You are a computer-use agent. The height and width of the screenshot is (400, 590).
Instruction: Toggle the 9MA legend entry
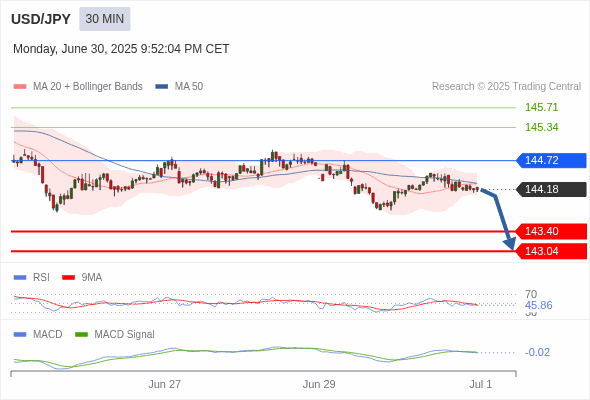[x=82, y=277]
